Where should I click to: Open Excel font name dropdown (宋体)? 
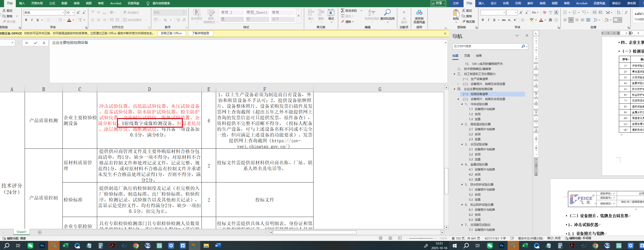pyautogui.click(x=63, y=12)
